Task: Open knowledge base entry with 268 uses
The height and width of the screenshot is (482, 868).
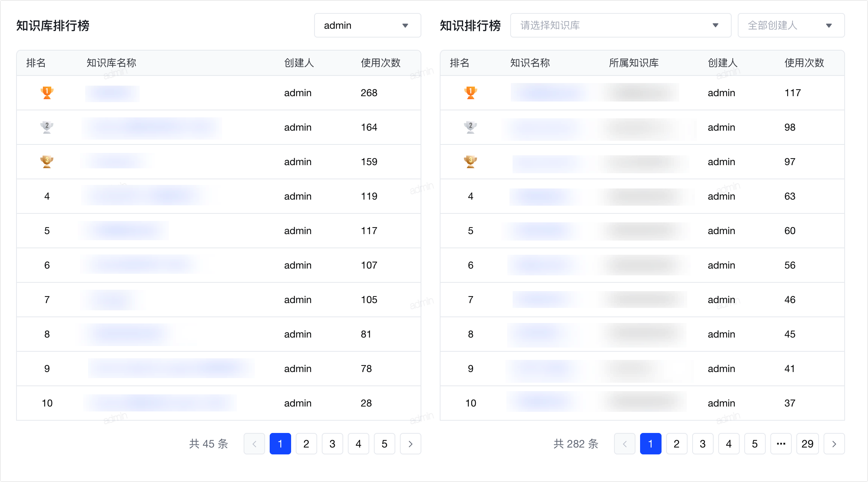Action: pyautogui.click(x=112, y=93)
